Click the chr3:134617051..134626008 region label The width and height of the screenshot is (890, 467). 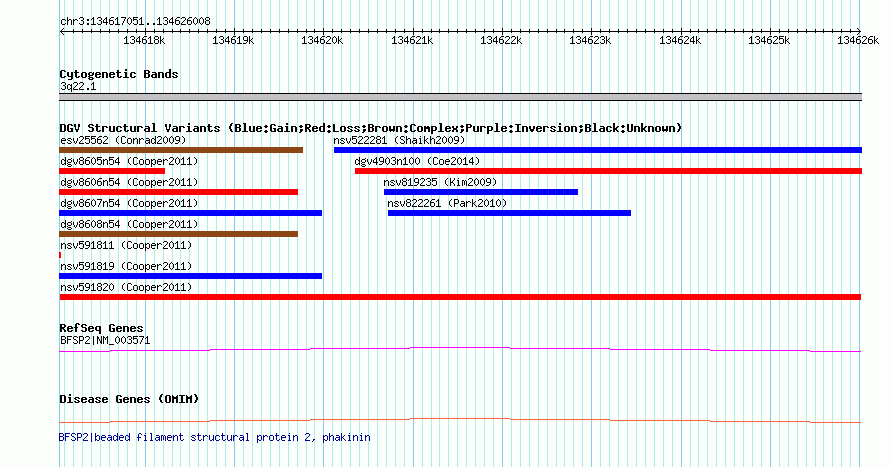135,22
